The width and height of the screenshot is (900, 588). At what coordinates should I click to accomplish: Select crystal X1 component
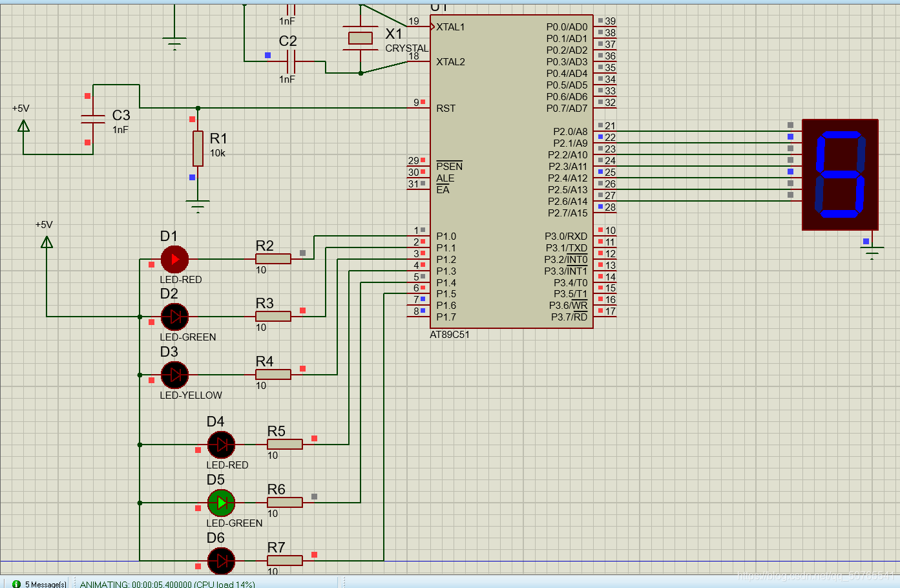tap(361, 38)
